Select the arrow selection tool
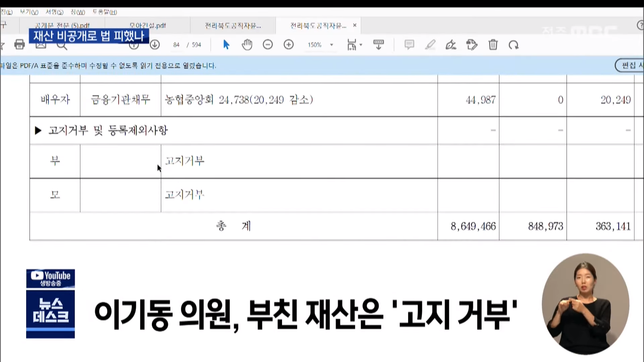 tap(226, 45)
